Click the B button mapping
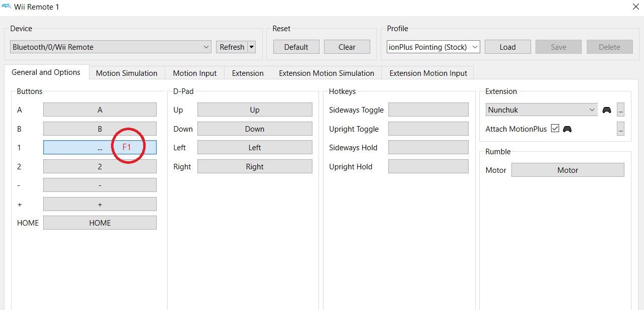This screenshot has width=644, height=310. tap(100, 129)
